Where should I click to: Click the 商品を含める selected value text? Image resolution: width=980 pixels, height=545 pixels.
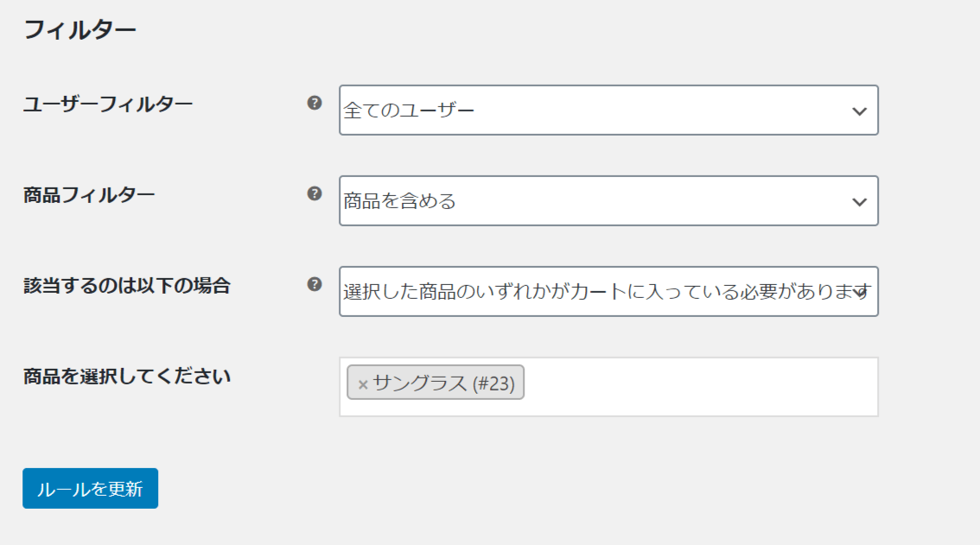(x=399, y=201)
